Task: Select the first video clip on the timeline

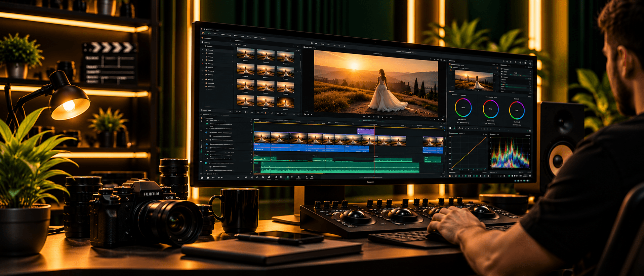Action: [262, 137]
